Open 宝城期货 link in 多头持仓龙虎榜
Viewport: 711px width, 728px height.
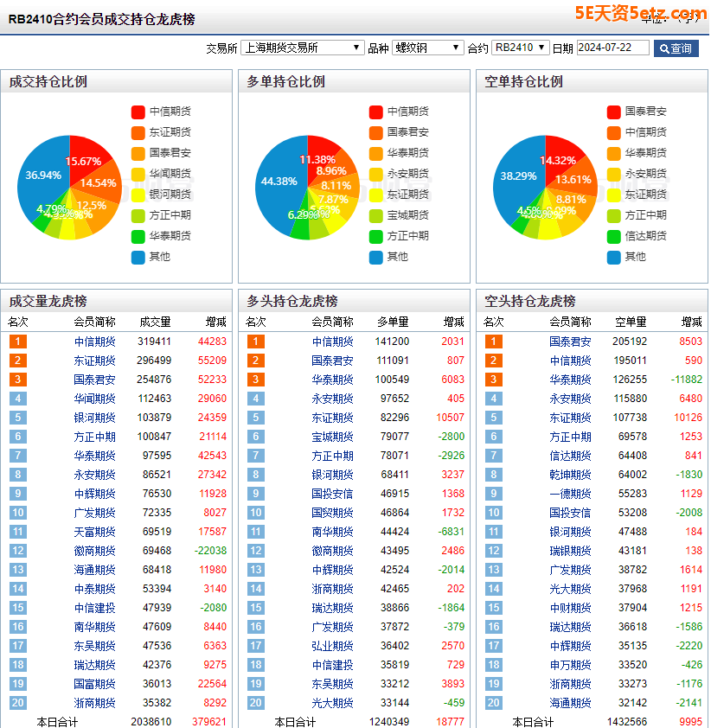(332, 437)
